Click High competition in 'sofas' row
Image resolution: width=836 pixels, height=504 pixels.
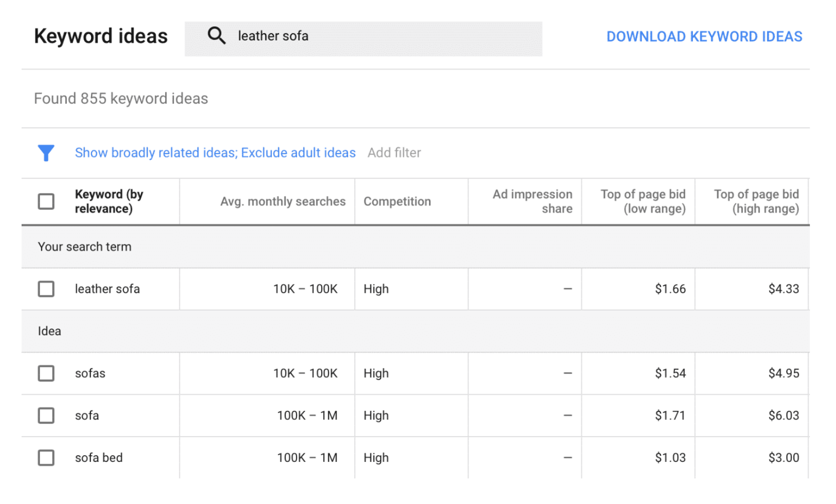click(376, 374)
